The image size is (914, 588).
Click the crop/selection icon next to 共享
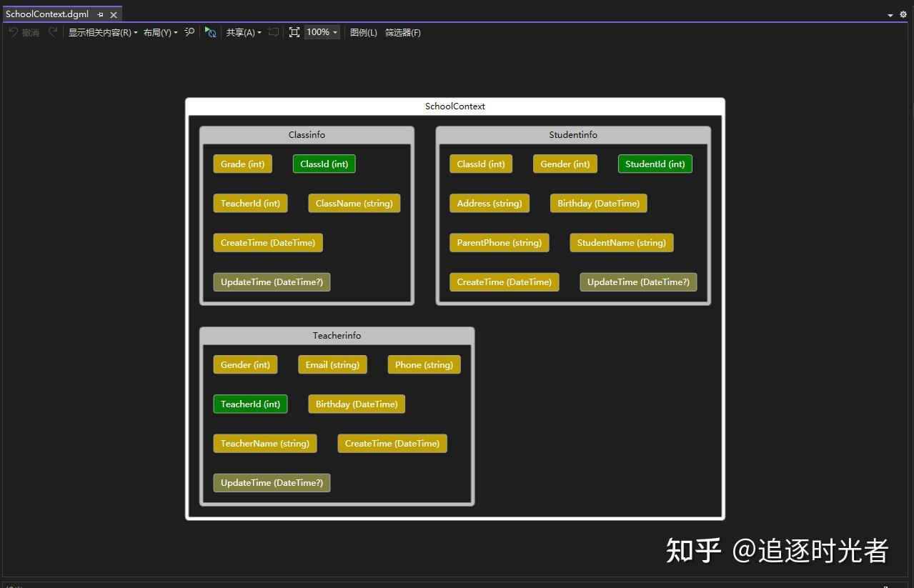pyautogui.click(x=273, y=31)
